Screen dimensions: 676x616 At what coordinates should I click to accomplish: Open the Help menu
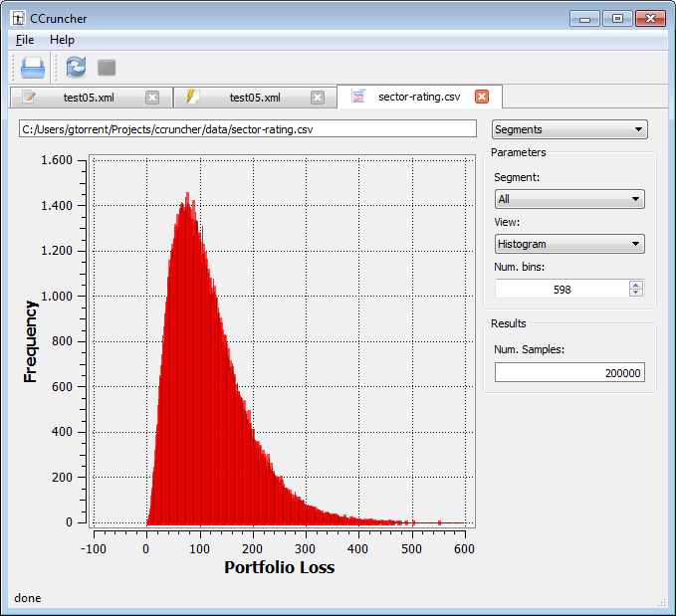coord(62,40)
